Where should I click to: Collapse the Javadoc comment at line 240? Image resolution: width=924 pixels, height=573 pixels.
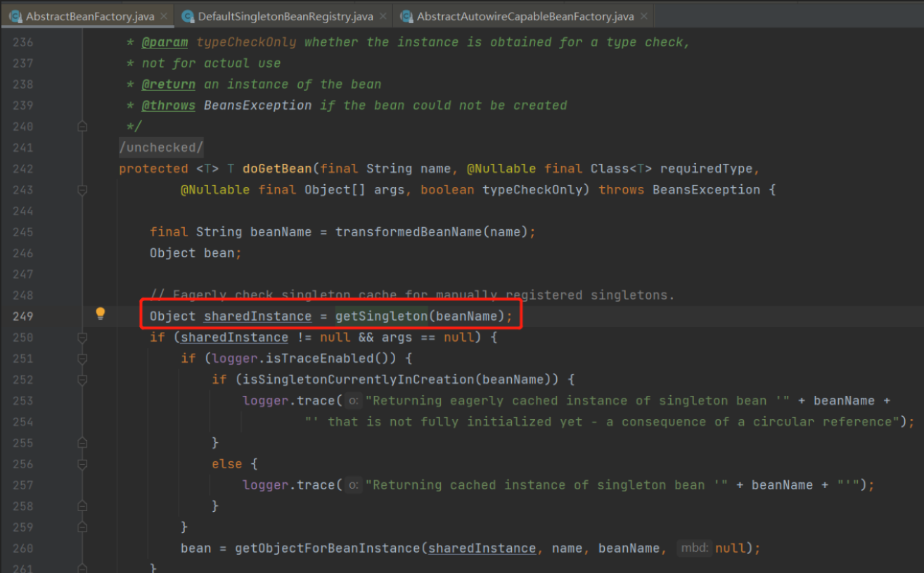pos(82,127)
